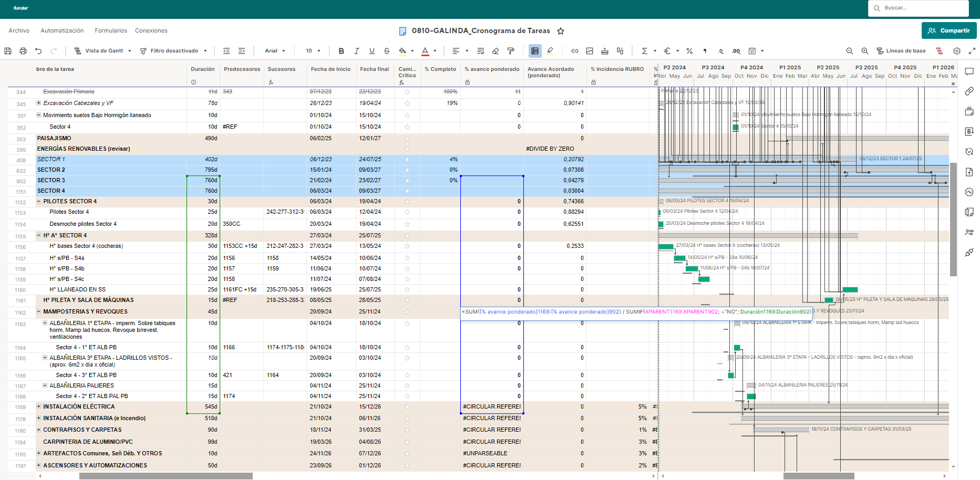
Task: Click the thousands separator icon
Action: click(x=705, y=51)
